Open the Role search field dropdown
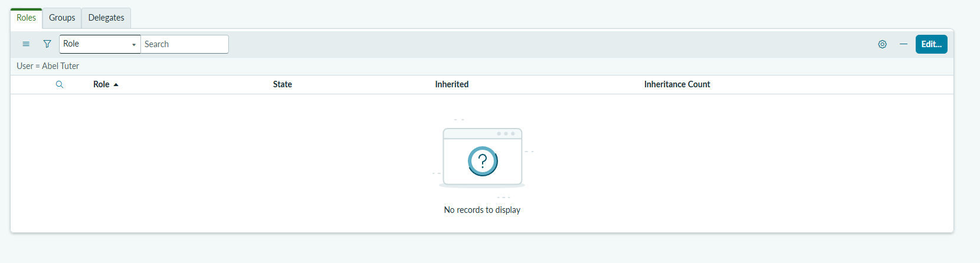 [100, 44]
